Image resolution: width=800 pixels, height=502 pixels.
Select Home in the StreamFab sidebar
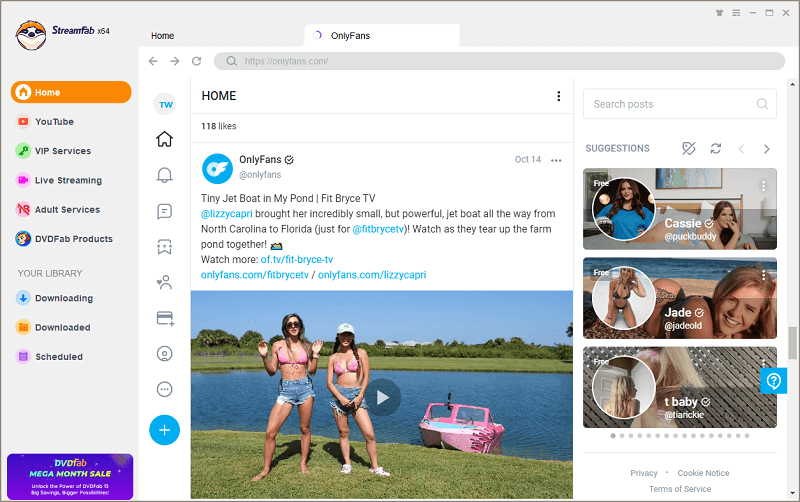click(70, 92)
